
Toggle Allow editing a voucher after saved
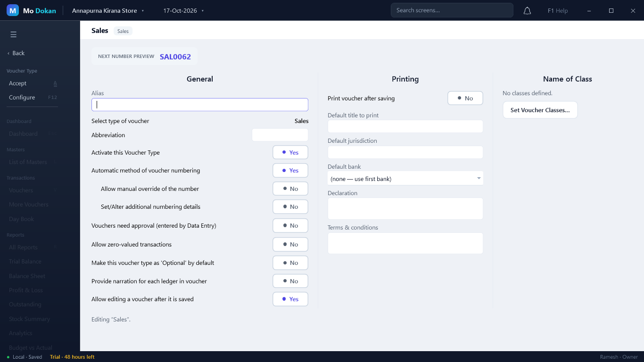(290, 299)
